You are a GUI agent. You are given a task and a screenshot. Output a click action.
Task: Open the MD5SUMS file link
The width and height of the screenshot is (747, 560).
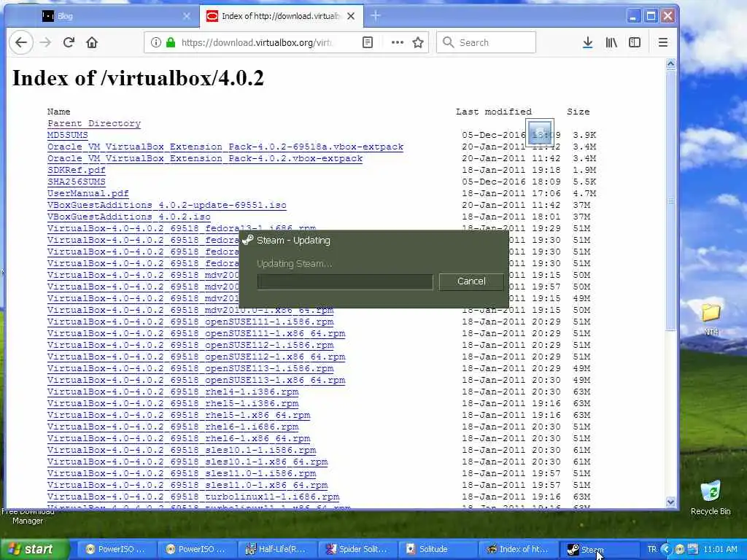[68, 135]
